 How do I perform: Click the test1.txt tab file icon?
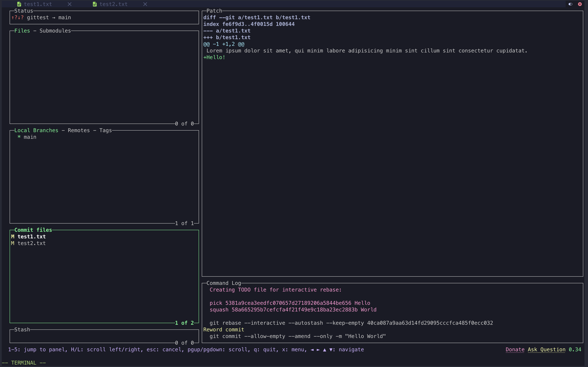[19, 4]
